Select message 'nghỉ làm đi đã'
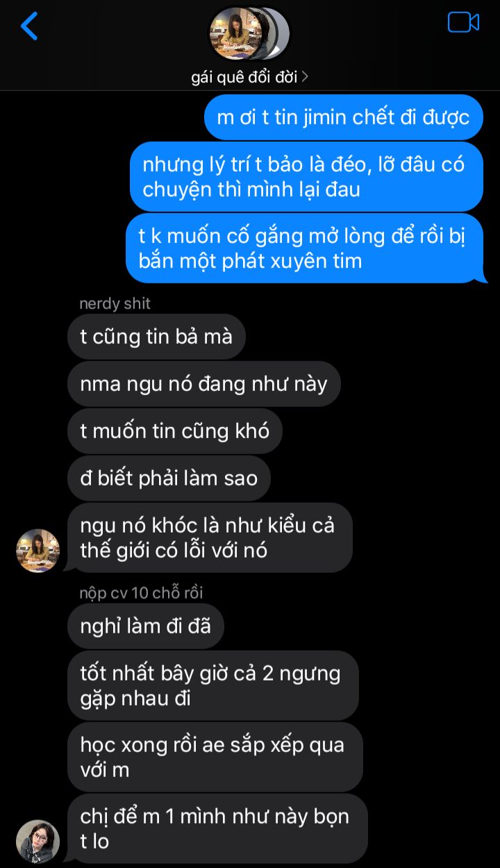Screen dimensions: 500x868 [x=145, y=626]
